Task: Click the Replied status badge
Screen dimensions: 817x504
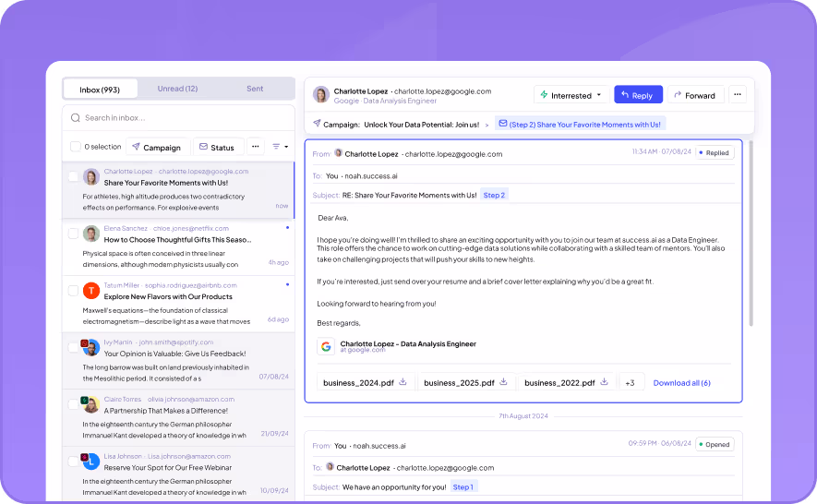Action: pyautogui.click(x=715, y=152)
